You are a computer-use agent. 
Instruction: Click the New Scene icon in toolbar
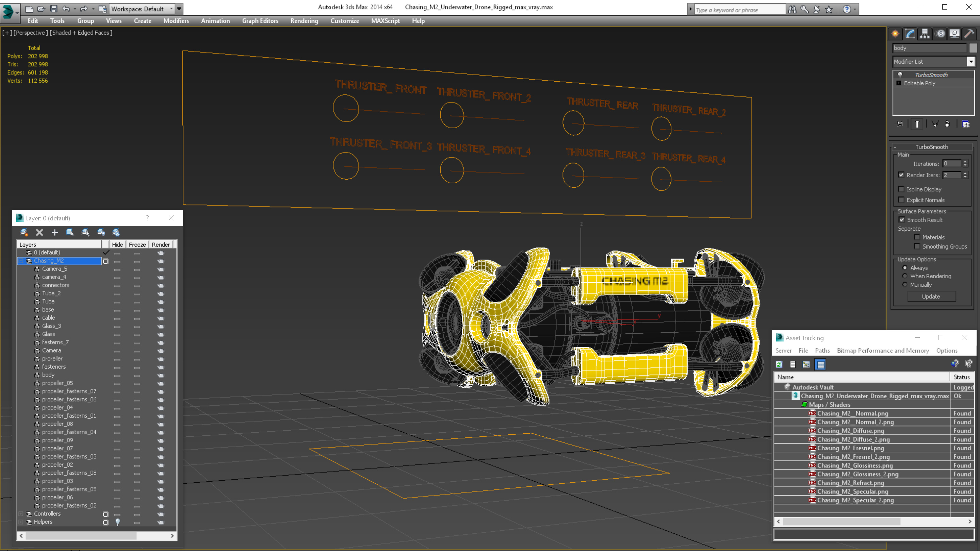point(29,9)
